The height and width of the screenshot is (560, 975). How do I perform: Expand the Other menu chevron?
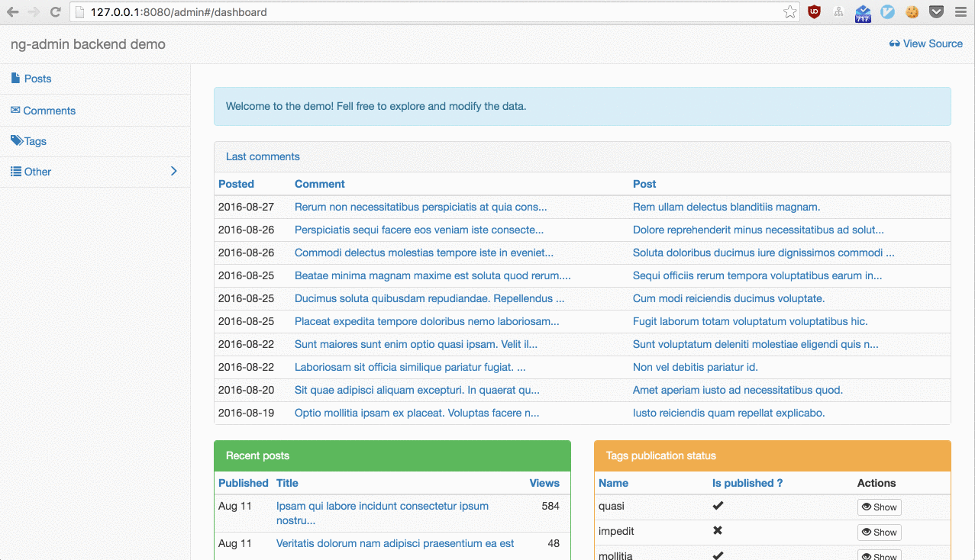point(173,171)
